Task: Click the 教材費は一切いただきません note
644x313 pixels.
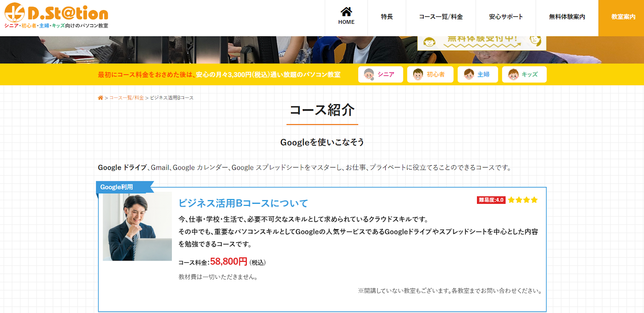Action: click(218, 277)
